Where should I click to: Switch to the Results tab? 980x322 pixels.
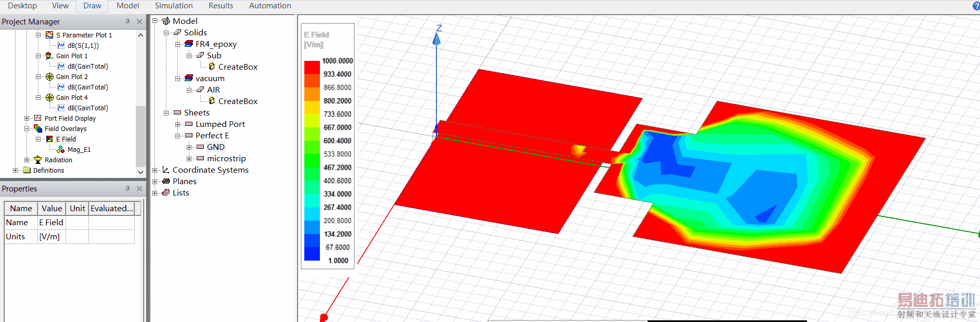pyautogui.click(x=221, y=6)
